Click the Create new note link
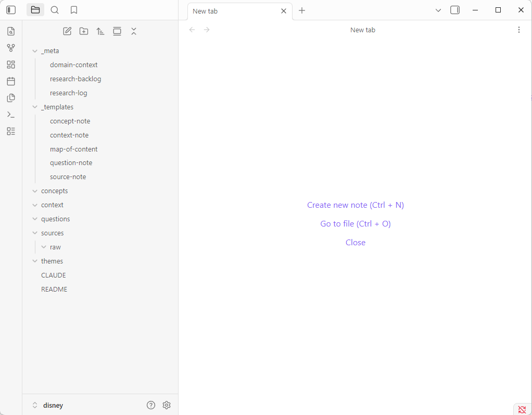This screenshot has height=415, width=532. [x=356, y=205]
